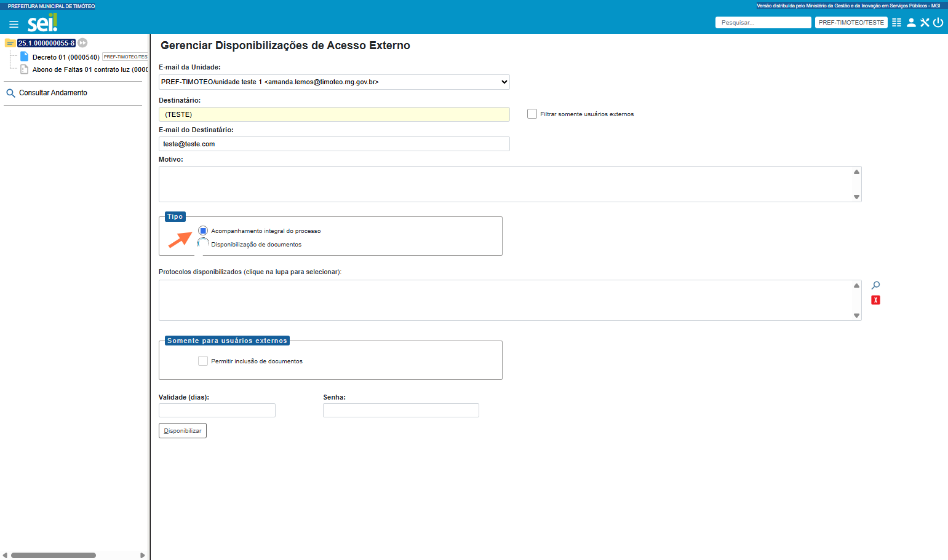Viewport: 948px width, 560px height.
Task: Click the left panel scroll right arrow
Action: click(x=142, y=555)
